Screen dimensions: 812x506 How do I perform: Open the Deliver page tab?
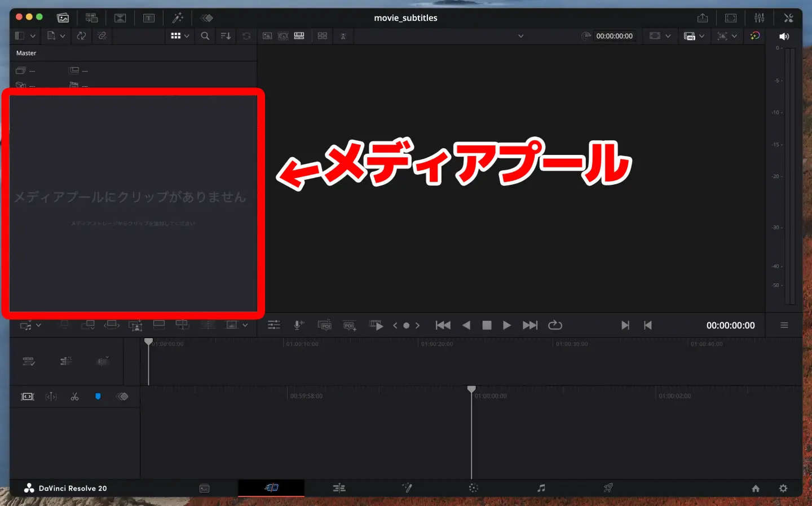pyautogui.click(x=608, y=488)
